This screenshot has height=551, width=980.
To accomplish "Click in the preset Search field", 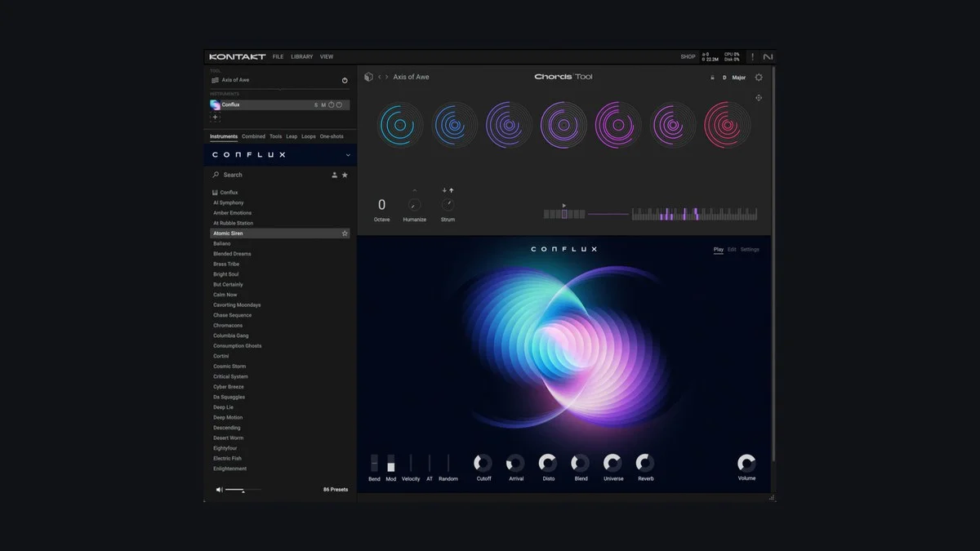I will pos(269,175).
